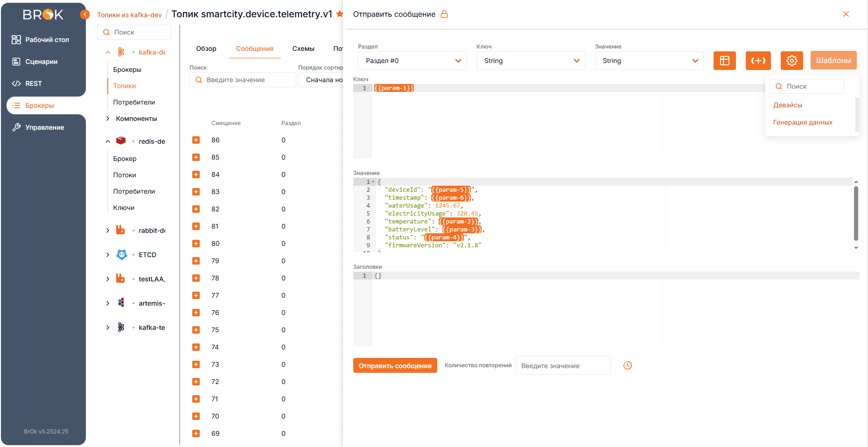Click the value editor vertical scrollbar
868x447 pixels.
(856, 213)
